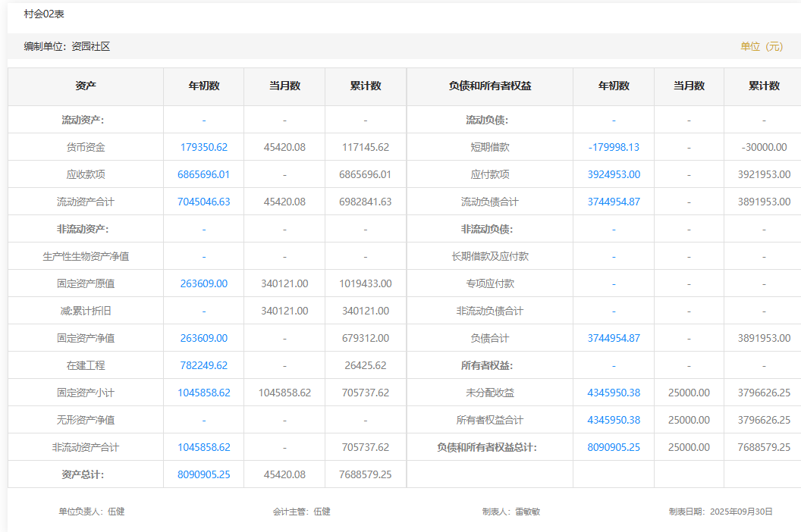Image resolution: width=801 pixels, height=532 pixels.
Task: Open 负债合计 年初数 link
Action: coord(613,338)
